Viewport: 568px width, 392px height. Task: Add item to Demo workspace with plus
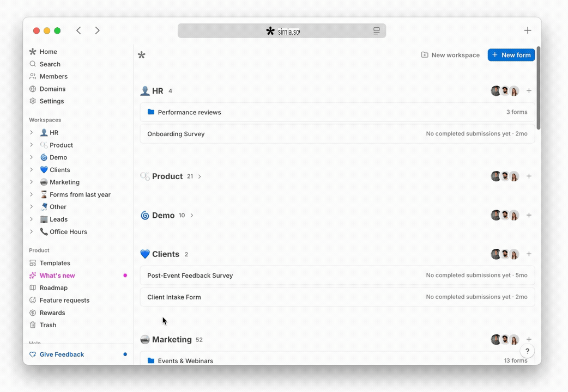(529, 216)
